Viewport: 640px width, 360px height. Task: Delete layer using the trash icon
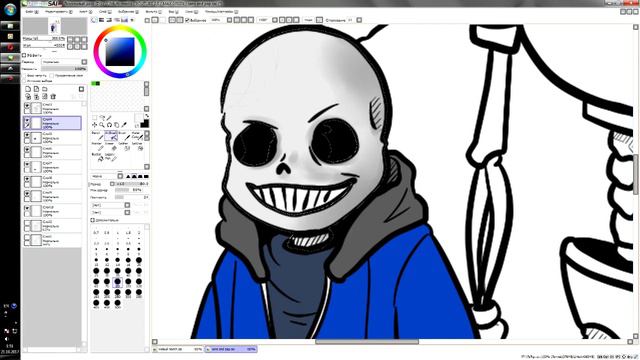[x=53, y=96]
